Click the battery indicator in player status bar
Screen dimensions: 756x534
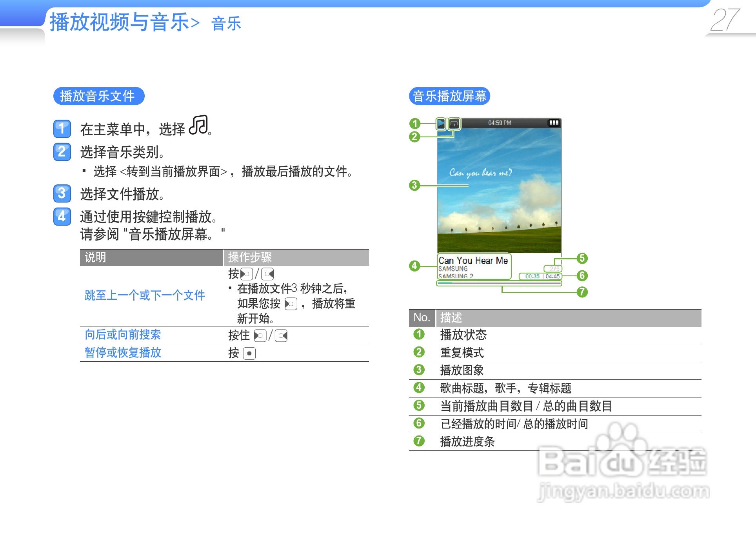point(554,123)
